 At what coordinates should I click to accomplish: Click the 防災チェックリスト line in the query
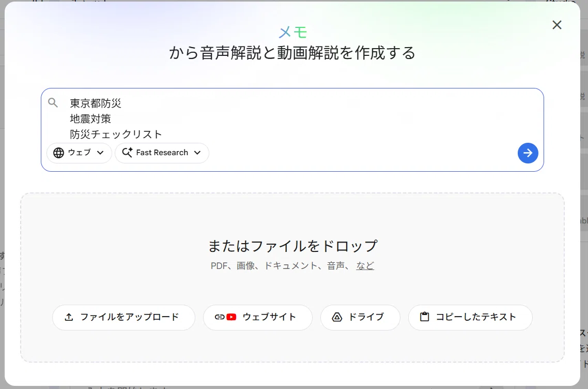(x=116, y=134)
